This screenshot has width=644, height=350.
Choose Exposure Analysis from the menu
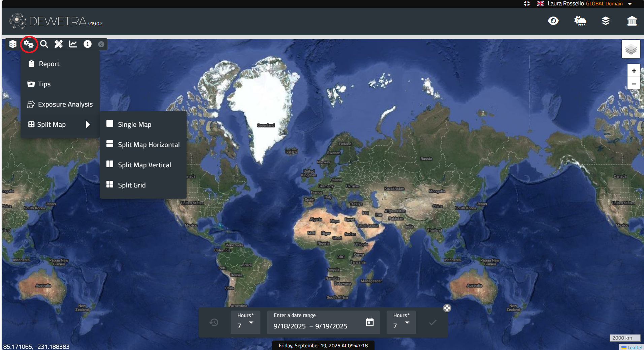point(65,104)
